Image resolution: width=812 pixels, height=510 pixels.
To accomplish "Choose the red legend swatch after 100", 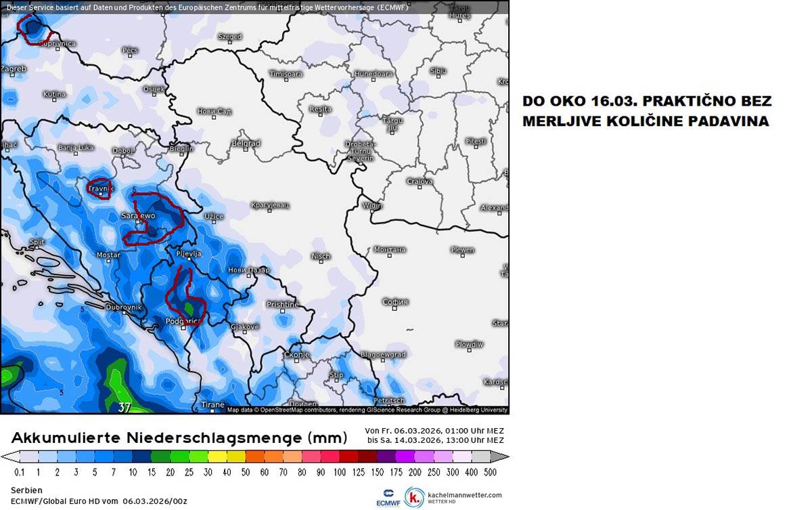I will pos(348,456).
